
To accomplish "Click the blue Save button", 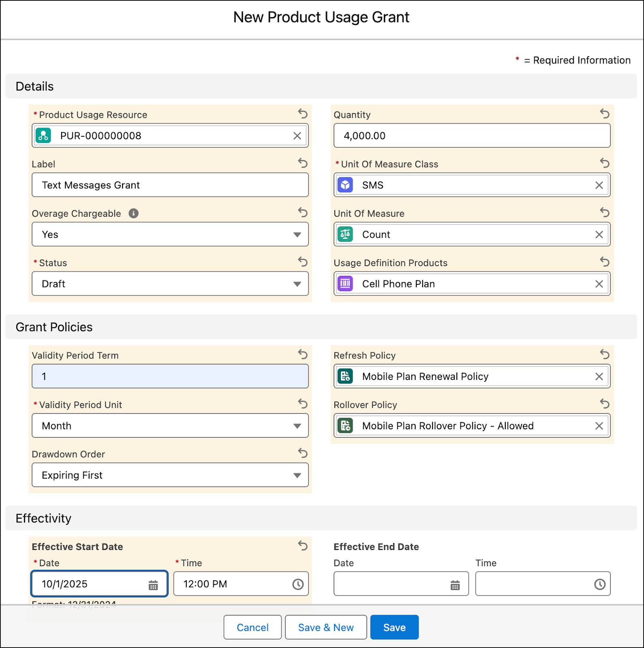I will tap(394, 627).
